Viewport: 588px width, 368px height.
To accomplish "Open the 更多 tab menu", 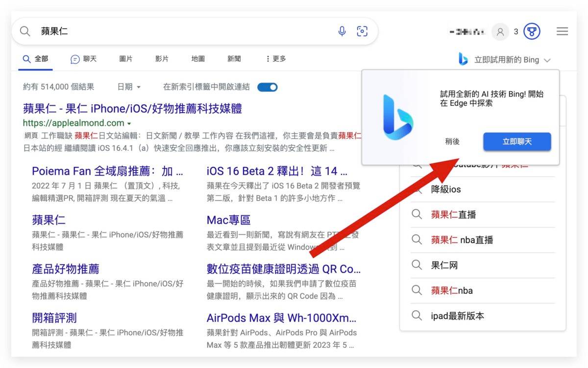I will (276, 59).
